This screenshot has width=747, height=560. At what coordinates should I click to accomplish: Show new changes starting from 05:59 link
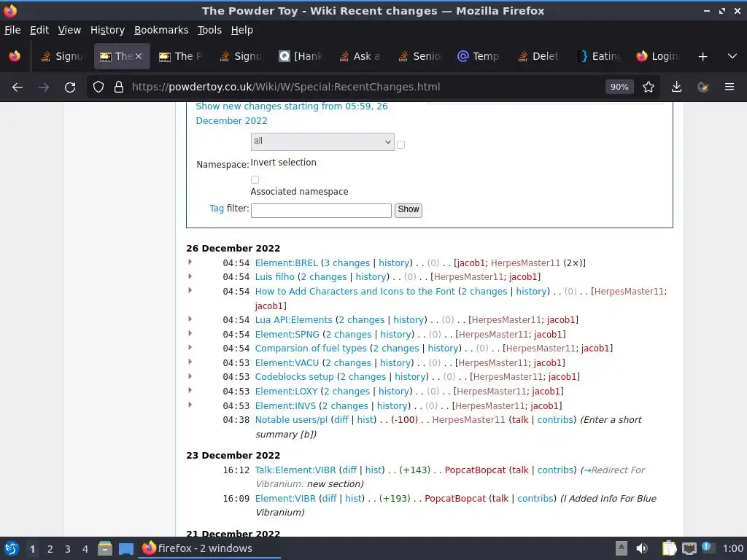click(x=292, y=113)
